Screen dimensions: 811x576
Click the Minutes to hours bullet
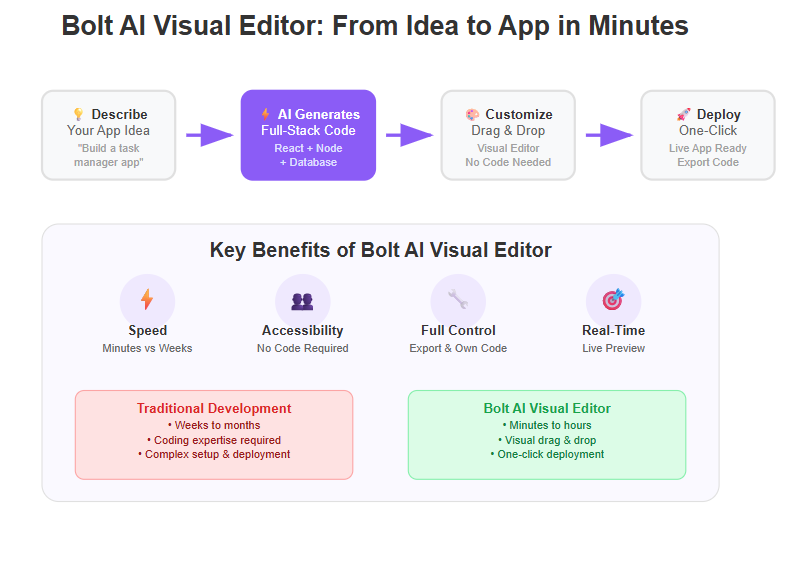pos(547,426)
